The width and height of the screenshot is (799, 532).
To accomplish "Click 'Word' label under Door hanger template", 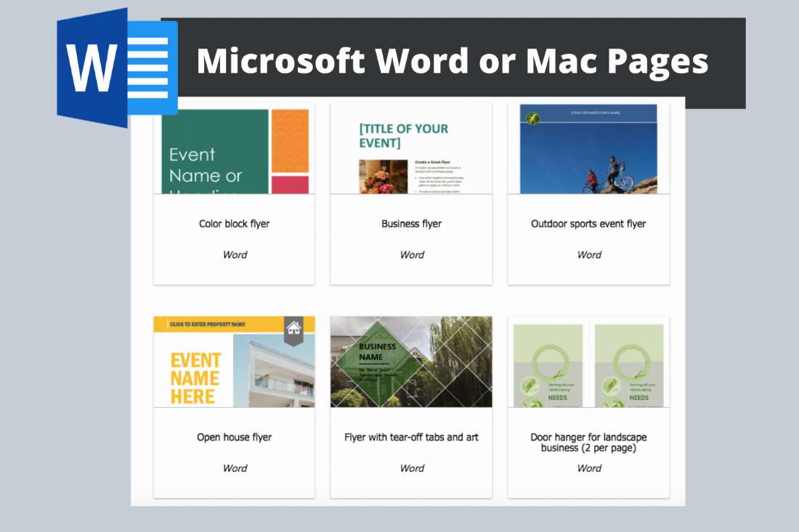I will click(x=589, y=468).
